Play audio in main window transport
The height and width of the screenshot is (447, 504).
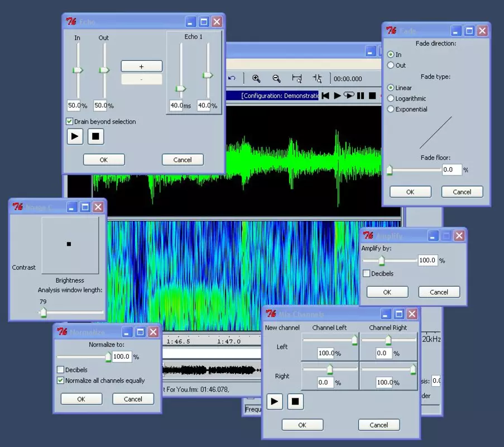tap(337, 96)
